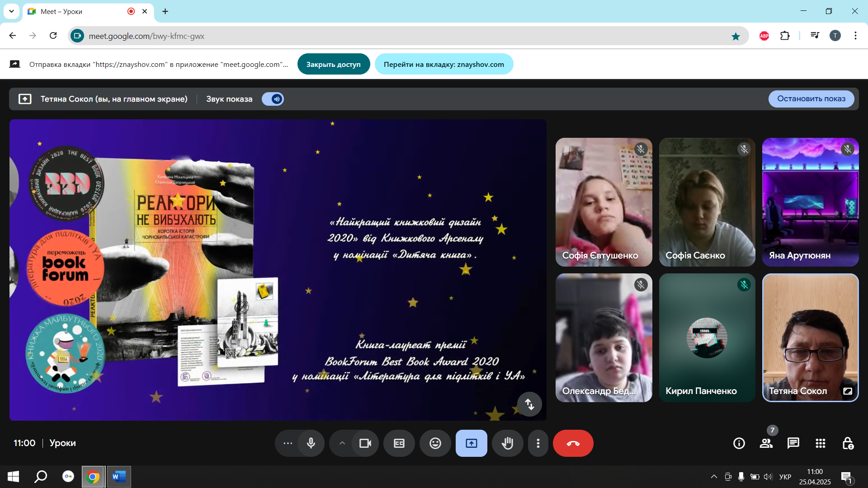Open host controls lock icon

tap(848, 443)
